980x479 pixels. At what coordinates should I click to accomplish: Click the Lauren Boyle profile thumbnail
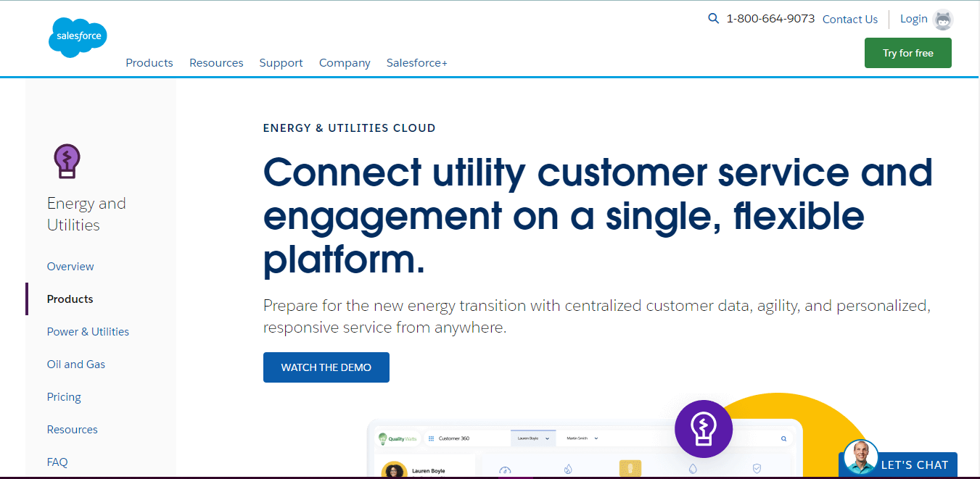pyautogui.click(x=394, y=470)
